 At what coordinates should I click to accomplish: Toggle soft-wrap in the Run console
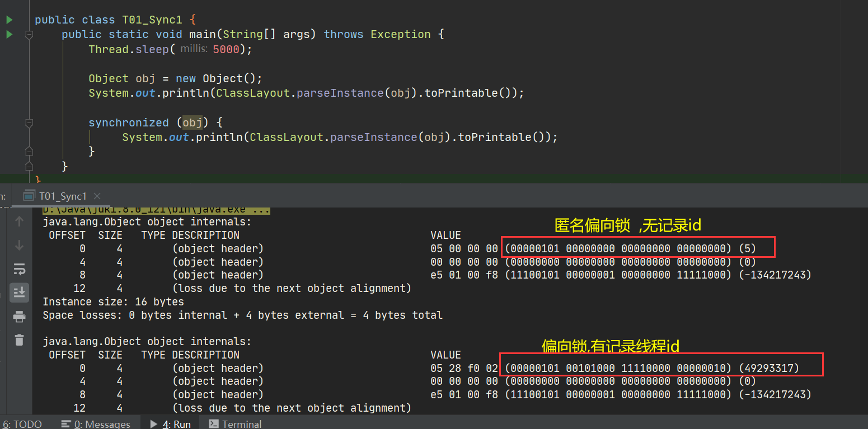point(20,269)
